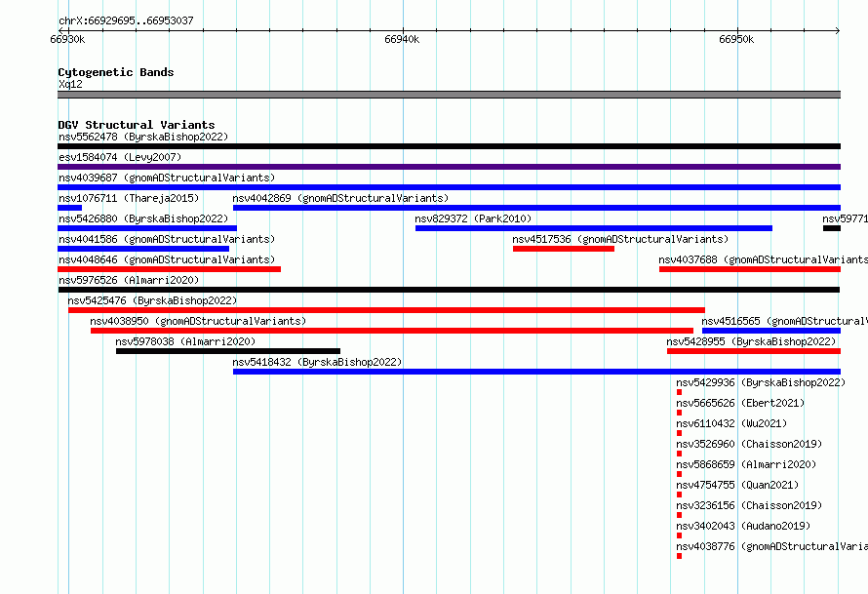Click the red bar under nsv4048646
This screenshot has width=868, height=594.
click(170, 269)
